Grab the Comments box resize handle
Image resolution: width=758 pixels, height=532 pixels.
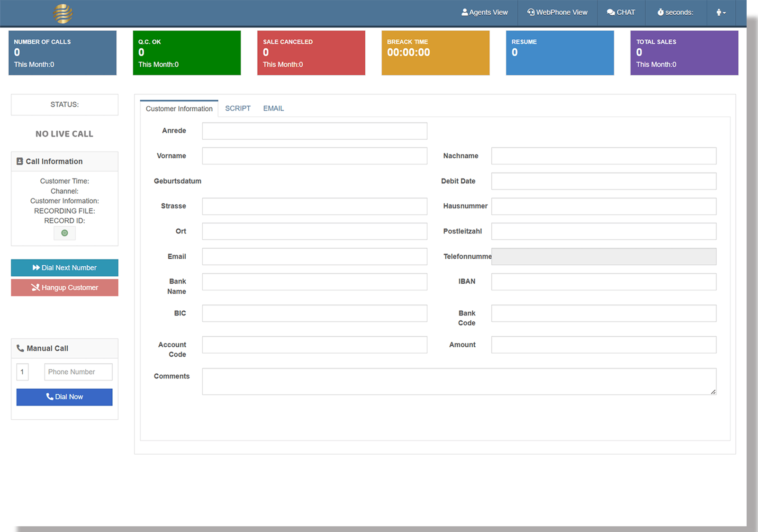(713, 392)
